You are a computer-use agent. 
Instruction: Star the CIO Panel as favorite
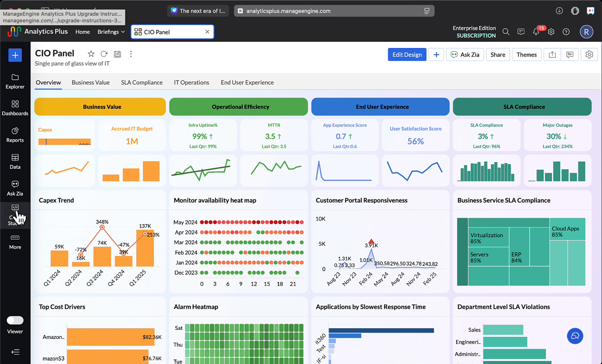click(91, 54)
